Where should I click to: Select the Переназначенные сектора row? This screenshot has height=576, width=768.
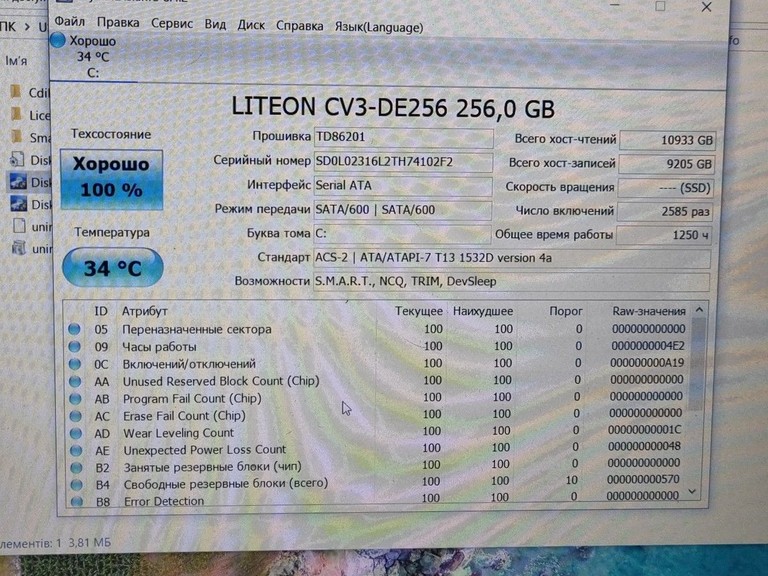coord(377,329)
